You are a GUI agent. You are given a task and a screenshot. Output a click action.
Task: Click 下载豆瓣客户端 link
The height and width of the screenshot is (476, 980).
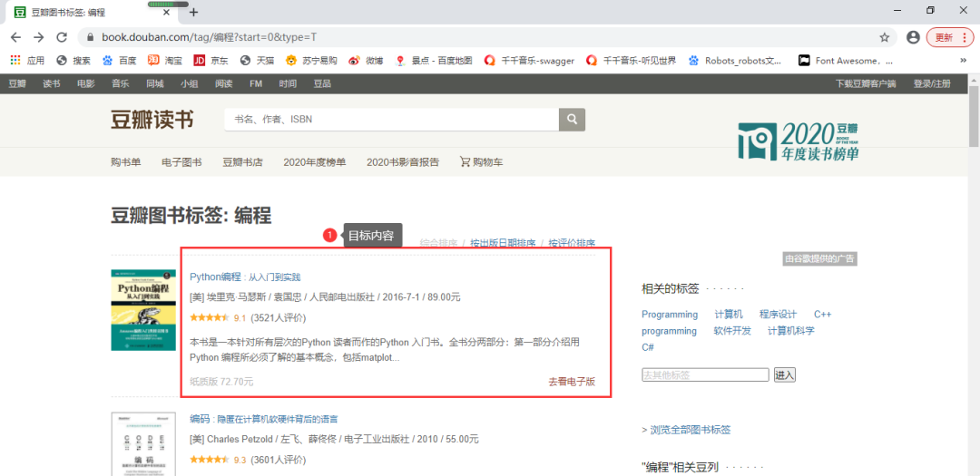[866, 83]
